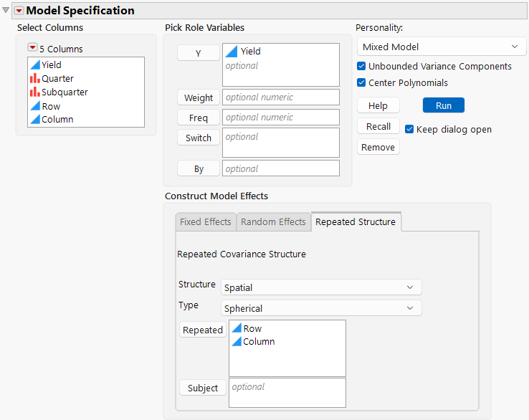The image size is (529, 420).
Task: Click the Remove button
Action: point(378,147)
